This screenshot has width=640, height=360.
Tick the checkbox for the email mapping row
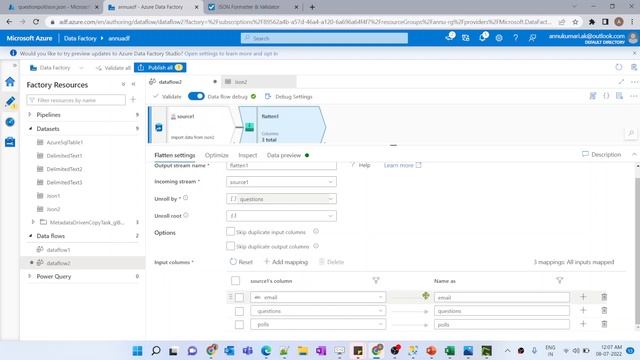pos(239,298)
